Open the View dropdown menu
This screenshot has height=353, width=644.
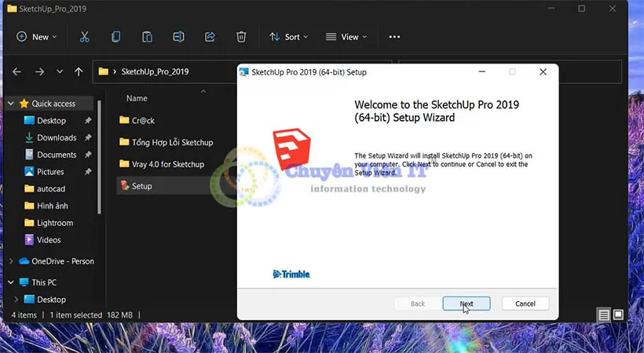(x=346, y=37)
